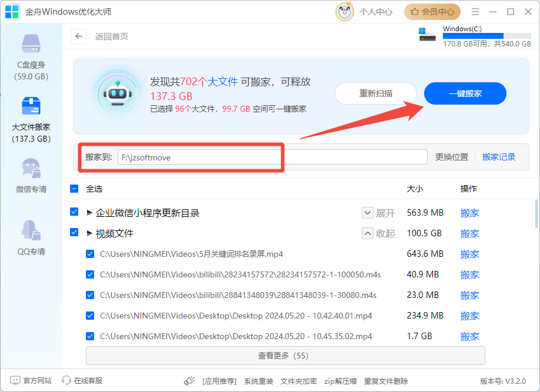The image size is (540, 392).
Task: Uncheck Desktop 10.42.40.01.mp4 checkbox
Action: tap(90, 316)
